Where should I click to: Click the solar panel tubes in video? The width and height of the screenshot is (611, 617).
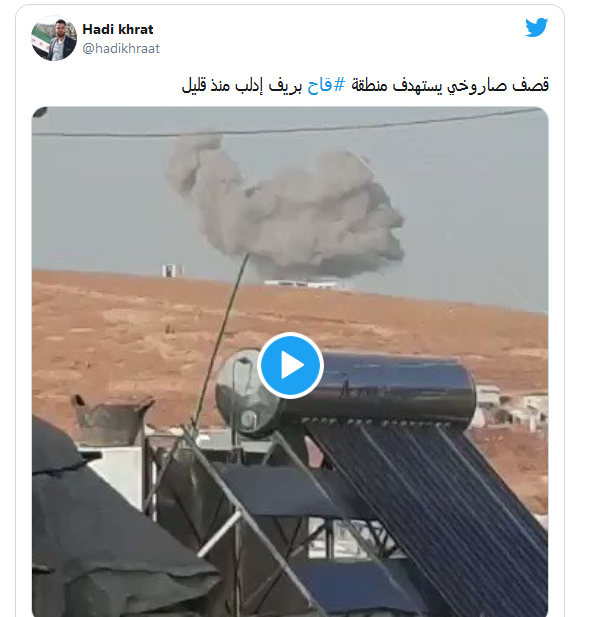coord(433,512)
